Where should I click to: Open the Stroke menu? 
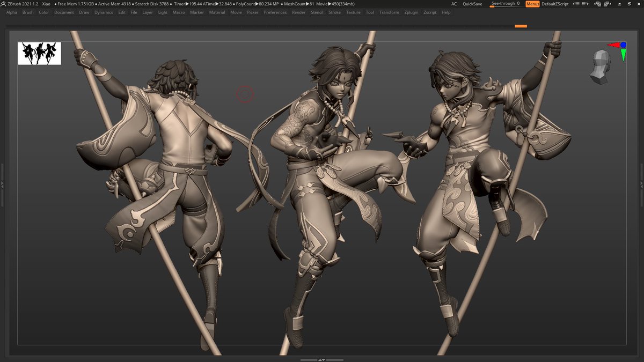[335, 12]
